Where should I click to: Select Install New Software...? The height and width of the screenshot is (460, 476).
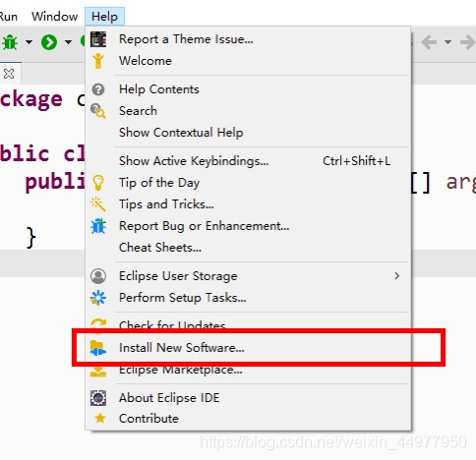point(181,348)
